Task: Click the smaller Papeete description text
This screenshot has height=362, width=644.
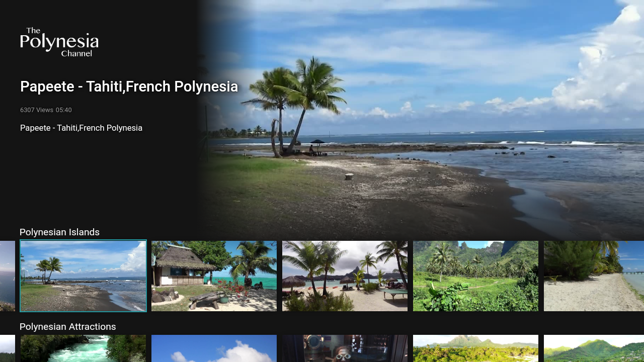Action: tap(81, 128)
